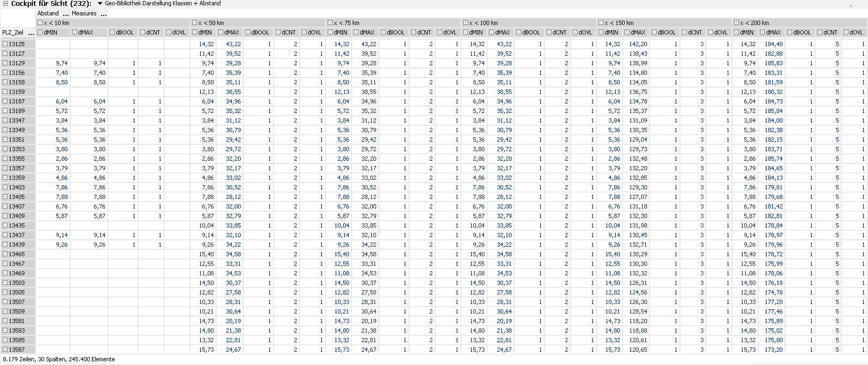Click the dMAX square icon under x < 100 km

pos(492,32)
